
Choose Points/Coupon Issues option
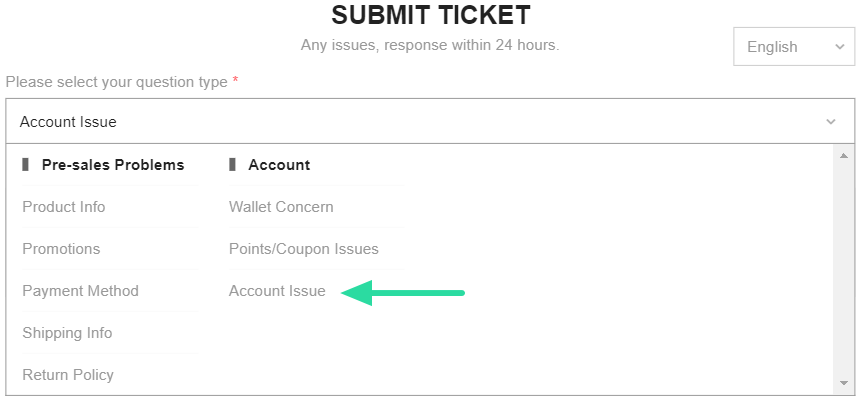(x=304, y=249)
